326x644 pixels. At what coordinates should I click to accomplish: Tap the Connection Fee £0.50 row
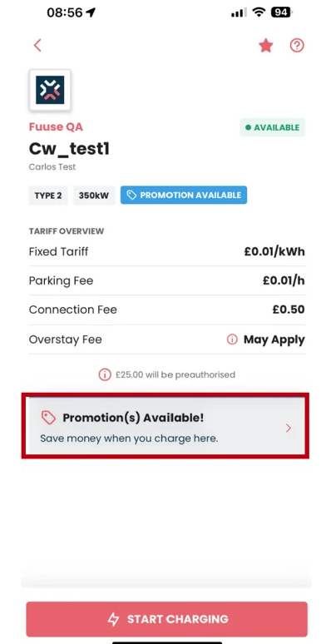pyautogui.click(x=166, y=310)
